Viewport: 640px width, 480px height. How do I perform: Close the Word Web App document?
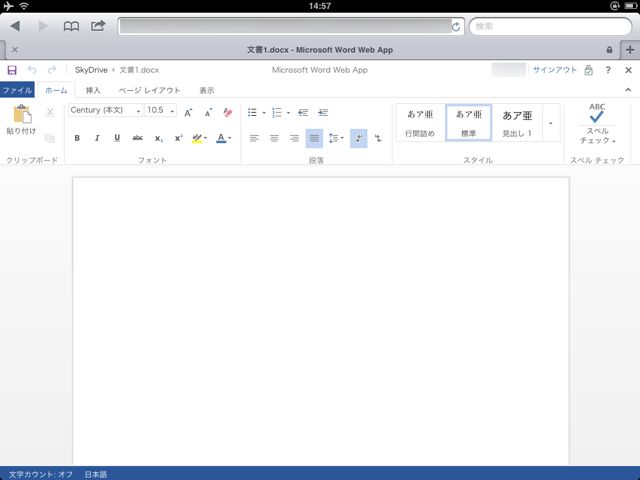pos(628,70)
